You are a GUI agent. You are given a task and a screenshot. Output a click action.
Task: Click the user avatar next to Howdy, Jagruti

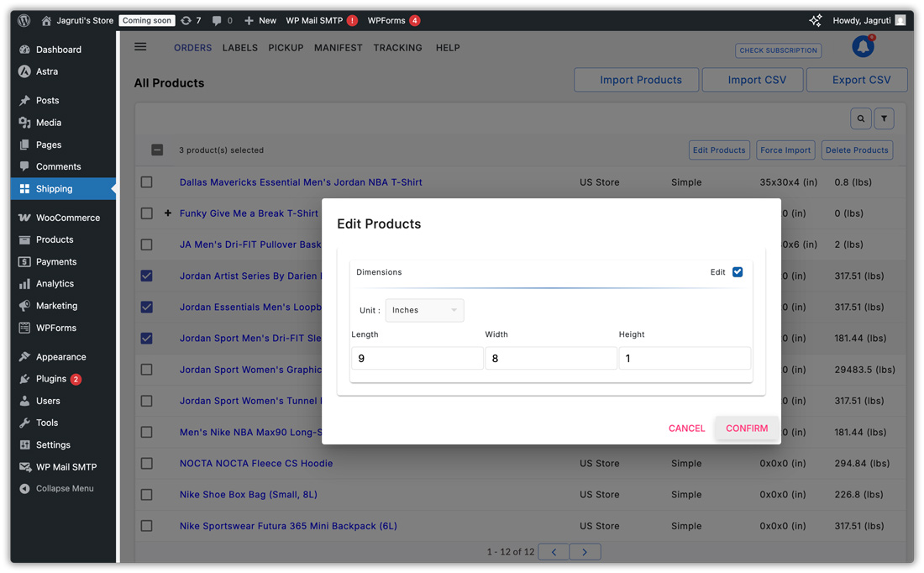[x=900, y=21]
